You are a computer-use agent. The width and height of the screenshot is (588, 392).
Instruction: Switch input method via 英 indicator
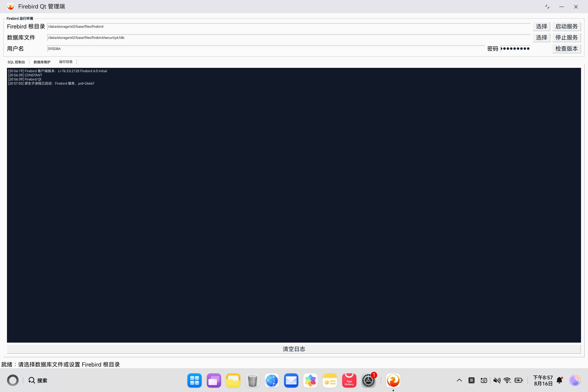tap(472, 381)
